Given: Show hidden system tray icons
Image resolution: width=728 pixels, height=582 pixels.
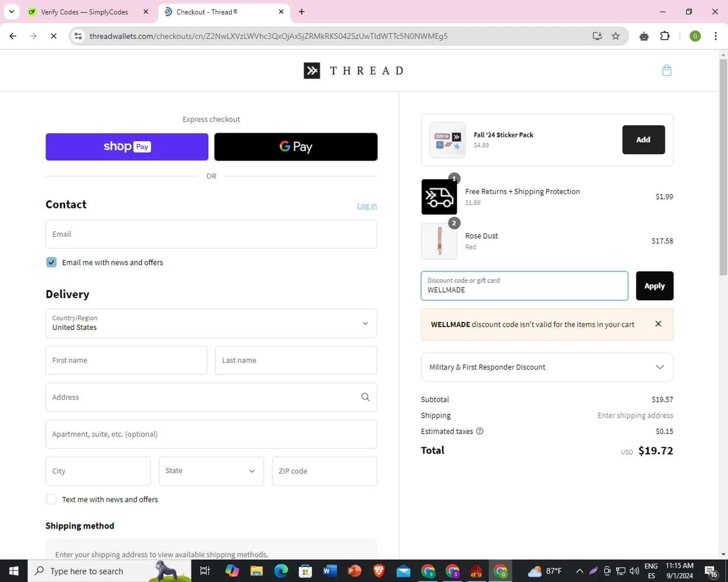Looking at the screenshot, I should [x=579, y=571].
